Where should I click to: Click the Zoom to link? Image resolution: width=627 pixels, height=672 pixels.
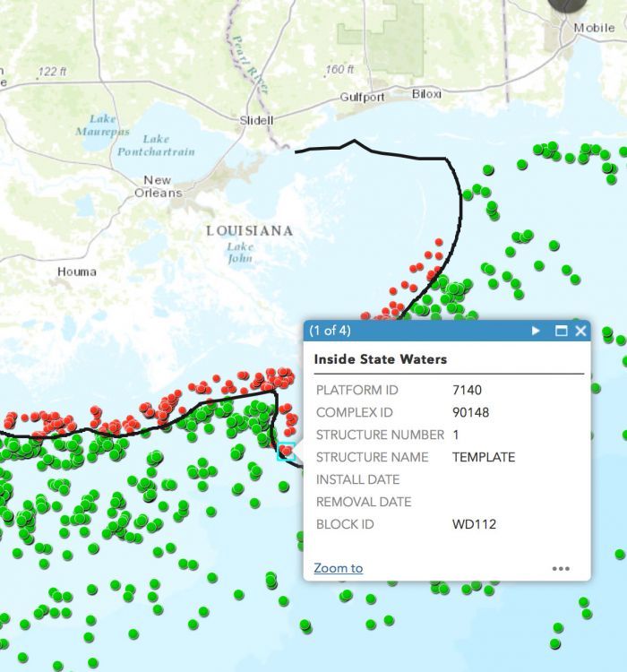[338, 568]
